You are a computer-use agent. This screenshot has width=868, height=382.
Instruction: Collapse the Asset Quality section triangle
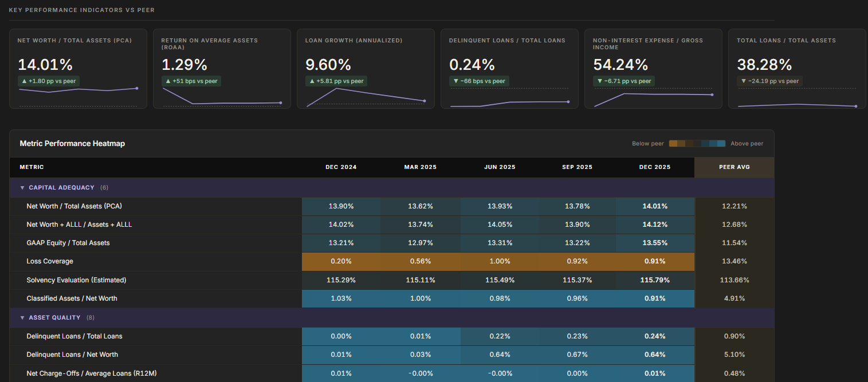click(22, 318)
